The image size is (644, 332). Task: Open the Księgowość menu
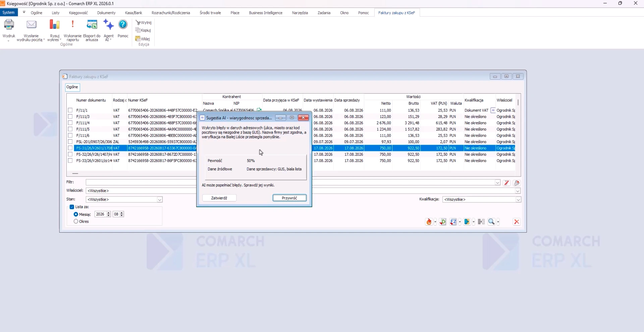pyautogui.click(x=78, y=13)
